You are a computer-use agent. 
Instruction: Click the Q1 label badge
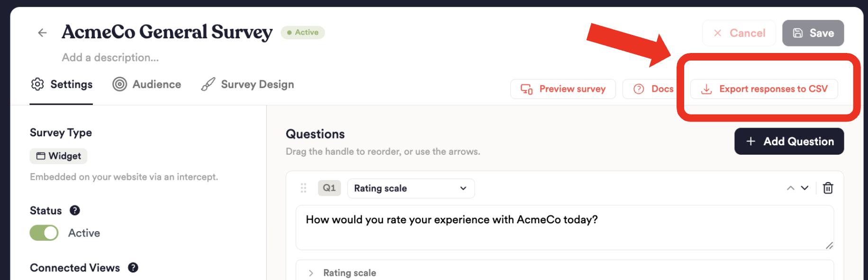(329, 188)
